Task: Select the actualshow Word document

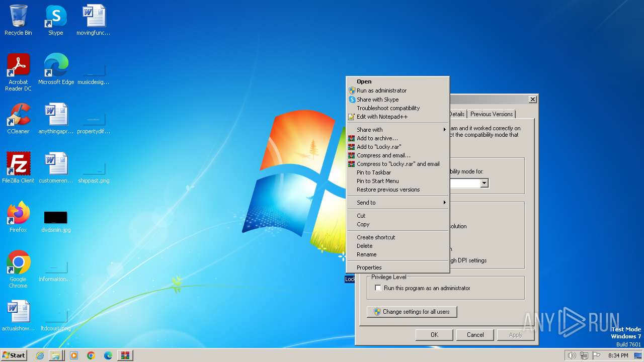Action: click(x=18, y=316)
